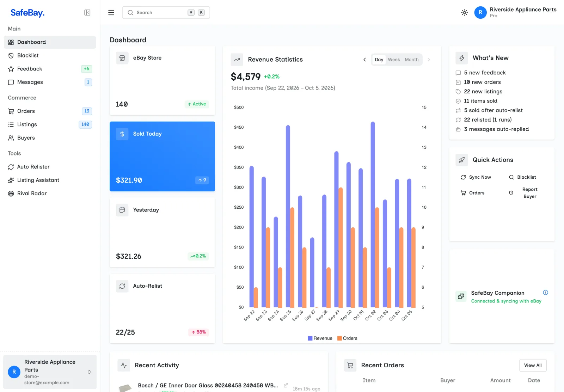Click Report Buyer quick action
Viewport: 564px width, 392px height.
(x=526, y=193)
